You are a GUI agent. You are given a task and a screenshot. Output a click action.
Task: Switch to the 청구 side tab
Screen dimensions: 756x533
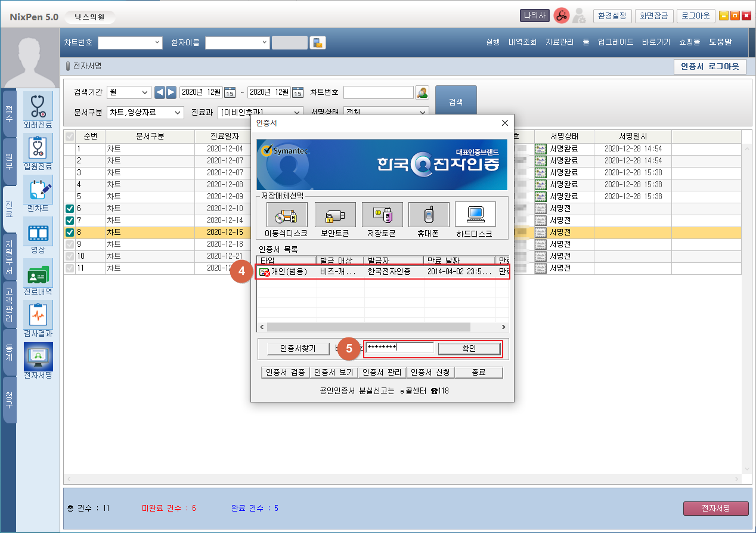10,399
